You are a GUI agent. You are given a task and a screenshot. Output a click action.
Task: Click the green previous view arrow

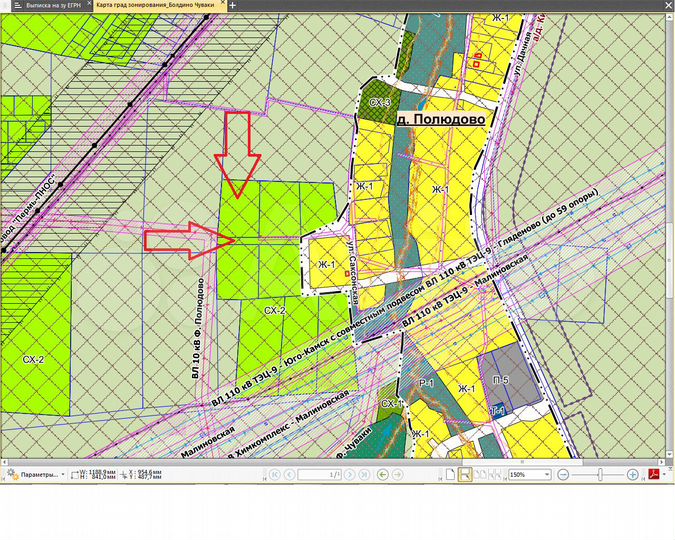(383, 474)
